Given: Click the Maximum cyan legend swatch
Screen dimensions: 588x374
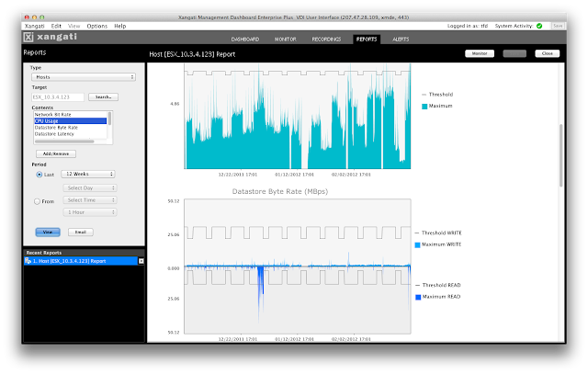Looking at the screenshot, I should click(x=424, y=107).
